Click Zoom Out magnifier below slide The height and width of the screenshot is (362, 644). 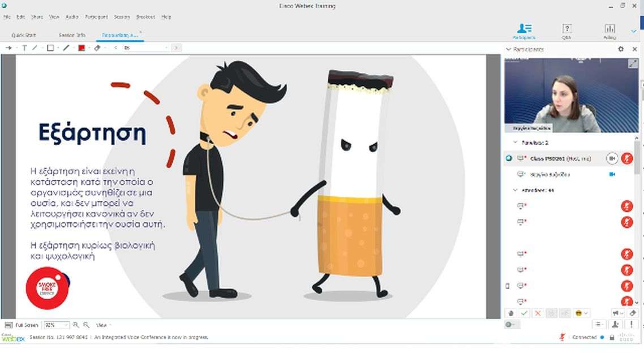[x=86, y=325]
